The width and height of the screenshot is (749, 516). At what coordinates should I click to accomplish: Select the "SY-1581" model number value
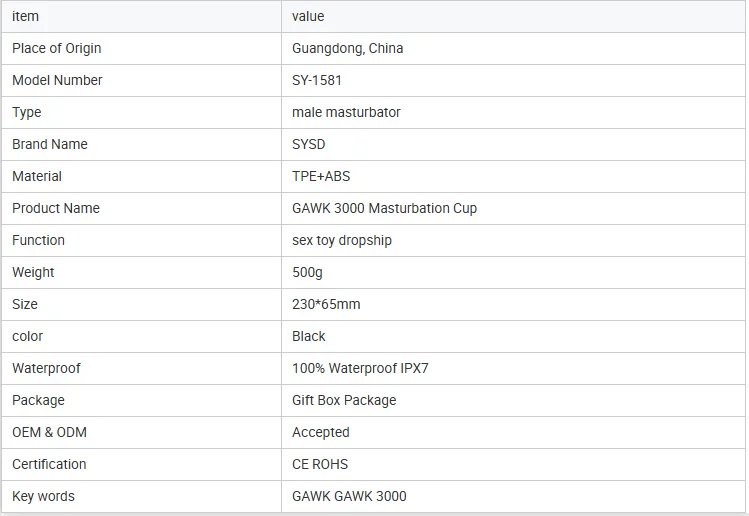[316, 80]
